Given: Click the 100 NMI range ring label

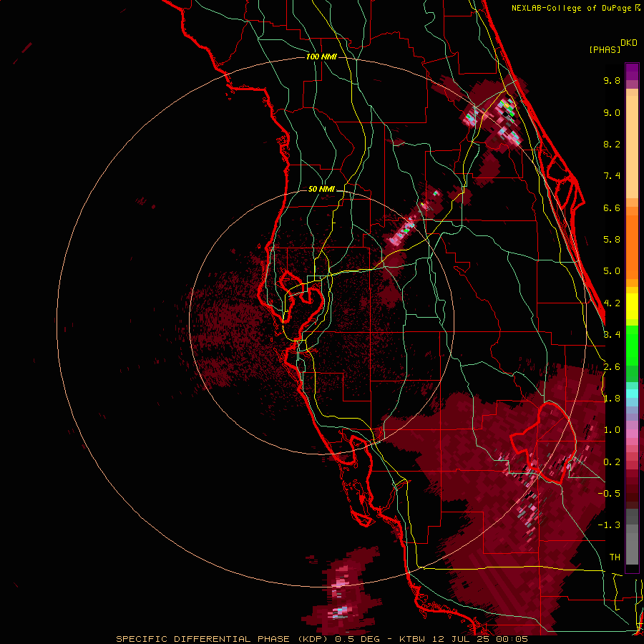Looking at the screenshot, I should pos(321,57).
